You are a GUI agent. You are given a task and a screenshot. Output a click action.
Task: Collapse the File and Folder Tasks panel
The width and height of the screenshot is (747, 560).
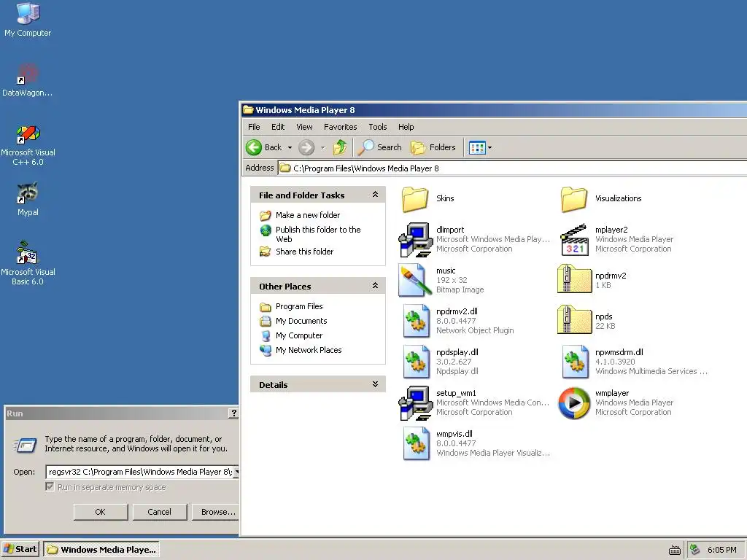coord(375,195)
